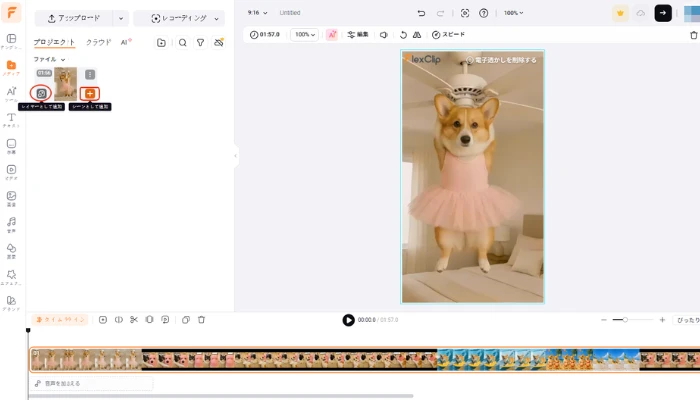Click the focus frame icon in top bar

[465, 13]
